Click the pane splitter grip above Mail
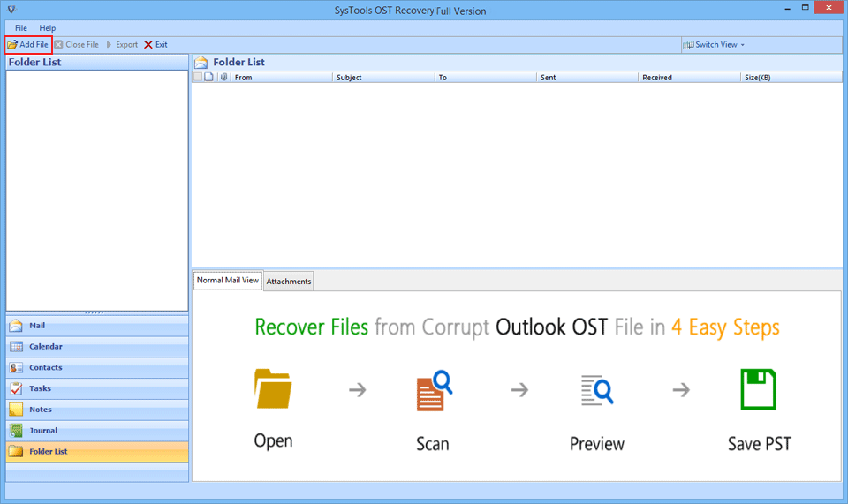The width and height of the screenshot is (848, 504). (95, 313)
